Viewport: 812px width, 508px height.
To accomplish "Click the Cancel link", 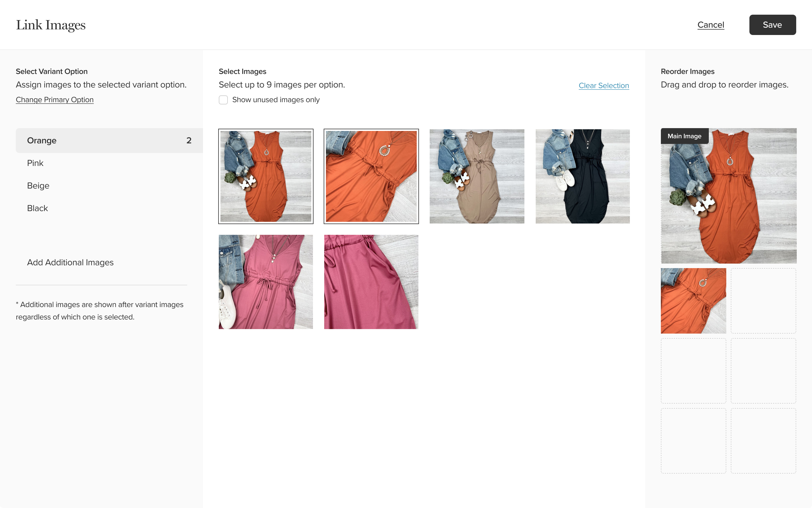I will (x=711, y=25).
